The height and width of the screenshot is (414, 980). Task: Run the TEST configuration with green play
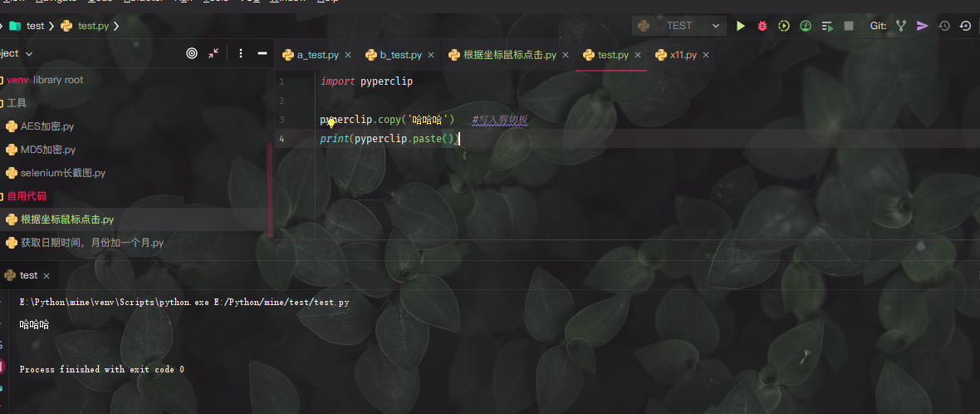click(741, 26)
